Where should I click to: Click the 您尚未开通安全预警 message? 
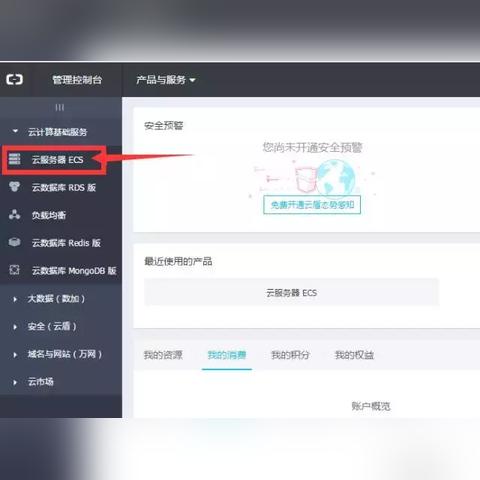(x=312, y=147)
